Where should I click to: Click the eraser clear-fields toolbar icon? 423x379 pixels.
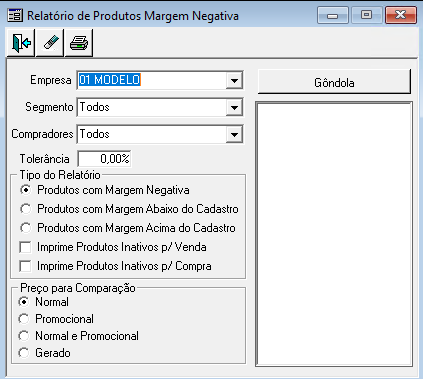point(50,43)
